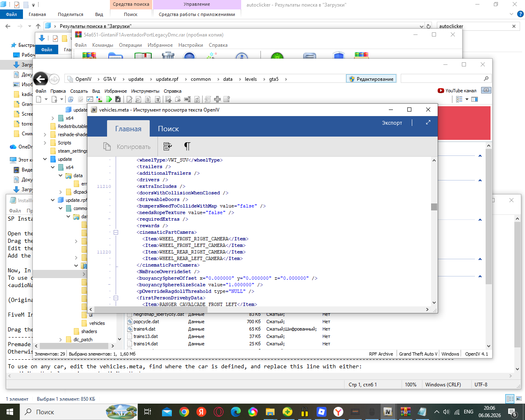
Task: Collapse the cinematicPartCamera code fold
Action: pos(116,232)
